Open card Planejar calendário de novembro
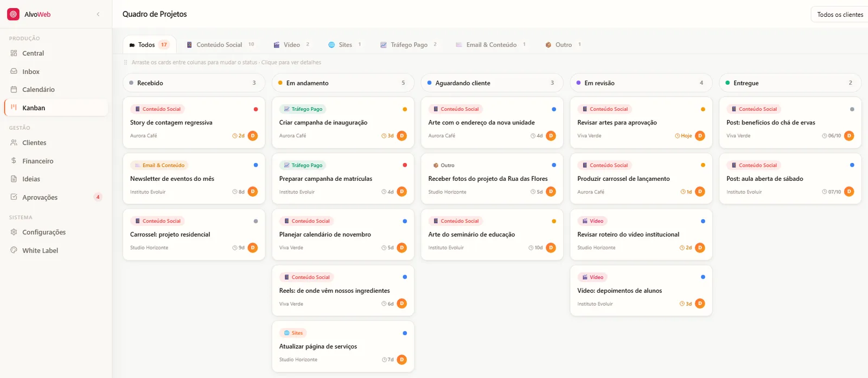 [343, 235]
